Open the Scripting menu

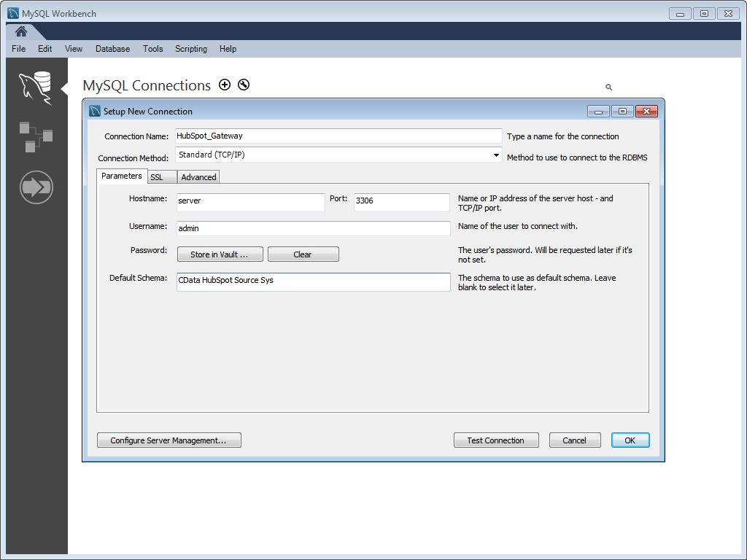click(x=191, y=49)
